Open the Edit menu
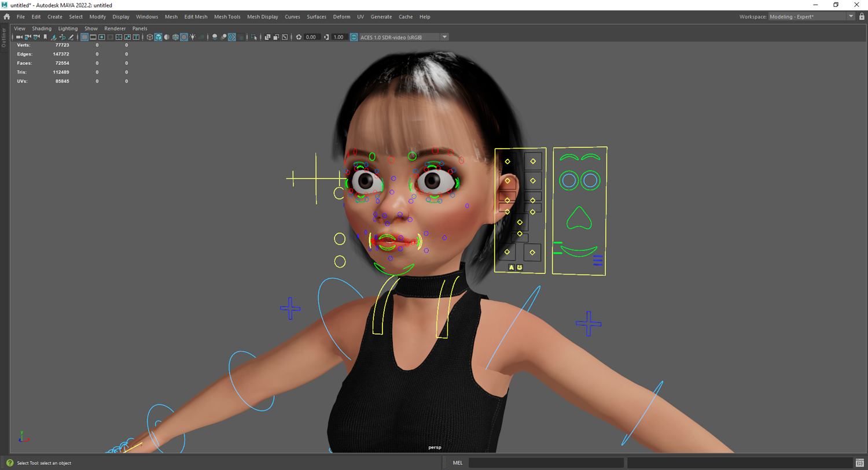868x470 pixels. pos(36,17)
